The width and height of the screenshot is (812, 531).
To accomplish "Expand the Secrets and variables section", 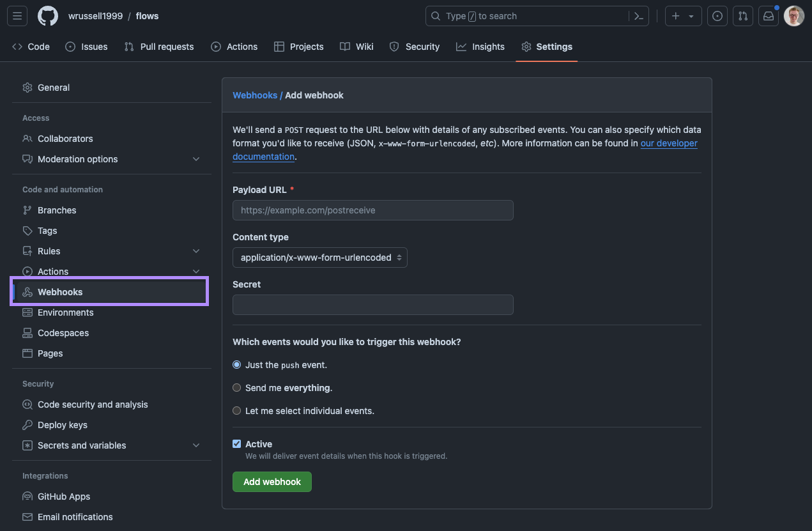I will [x=196, y=445].
